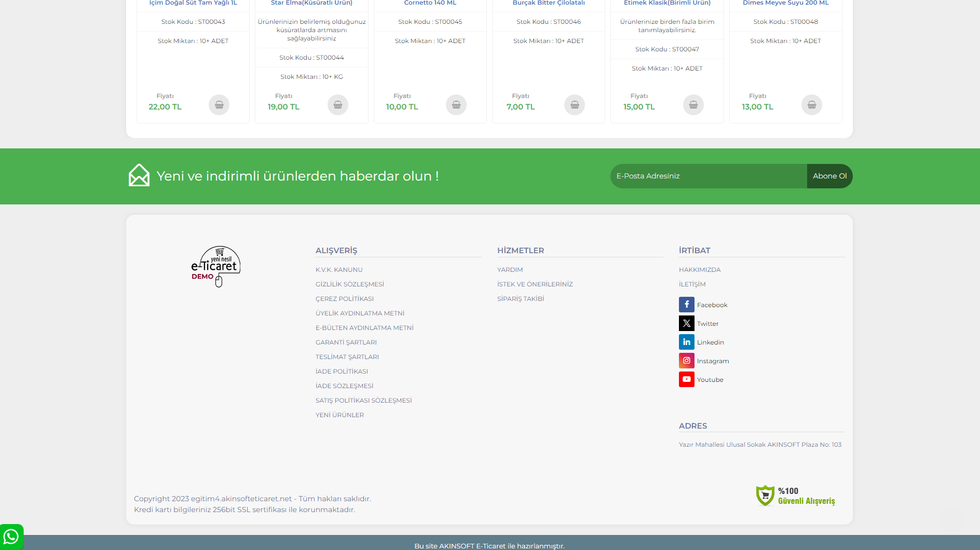Add Burçak Bitter 7,00 TL to basket
The width and height of the screenshot is (980, 550).
click(575, 105)
